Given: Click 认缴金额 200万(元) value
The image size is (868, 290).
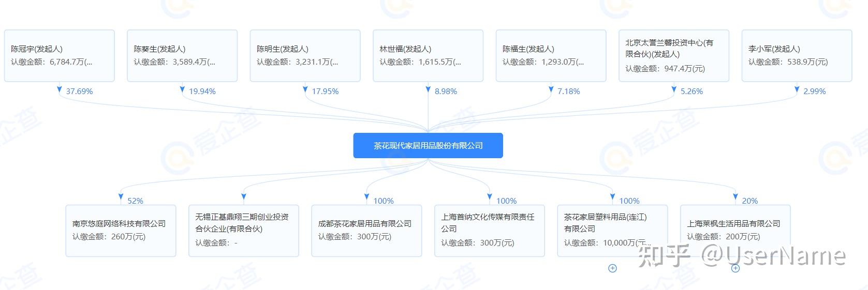Looking at the screenshot, I should tap(724, 237).
